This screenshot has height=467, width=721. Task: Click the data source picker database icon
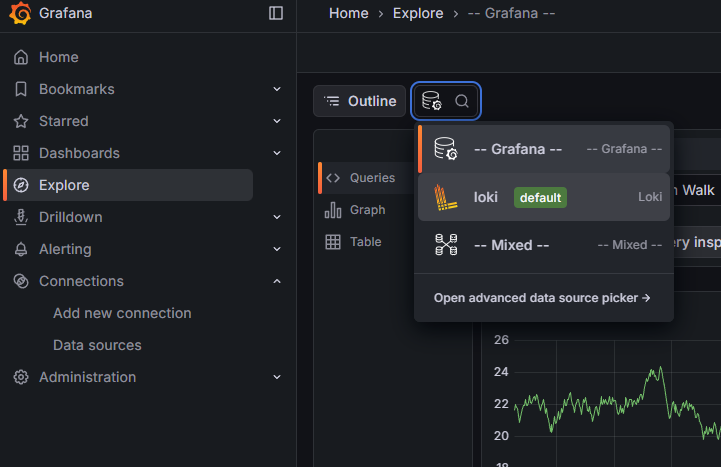pyautogui.click(x=431, y=101)
